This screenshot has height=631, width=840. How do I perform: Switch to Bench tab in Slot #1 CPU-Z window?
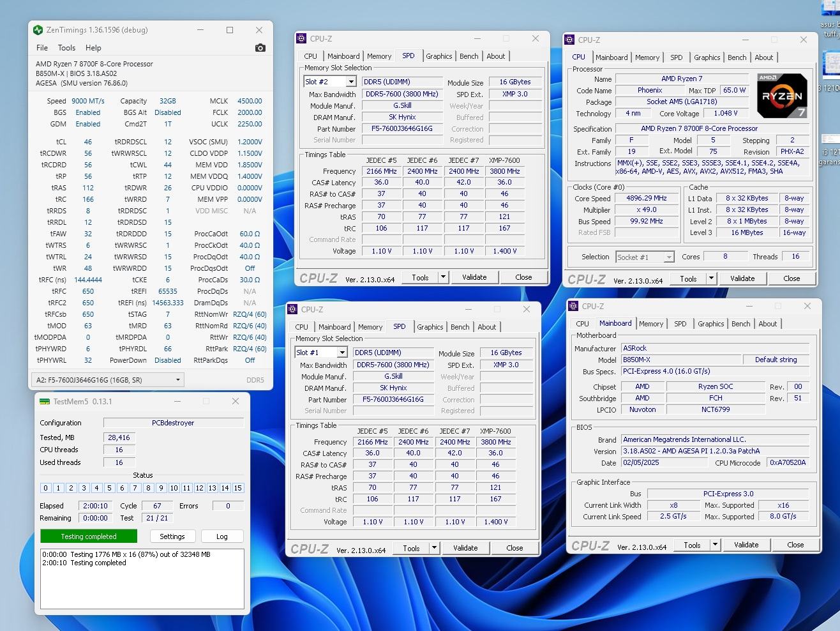pos(460,327)
